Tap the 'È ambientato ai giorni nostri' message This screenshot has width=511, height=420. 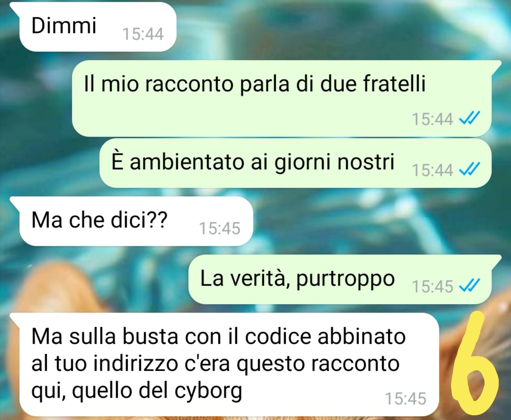tap(295, 163)
